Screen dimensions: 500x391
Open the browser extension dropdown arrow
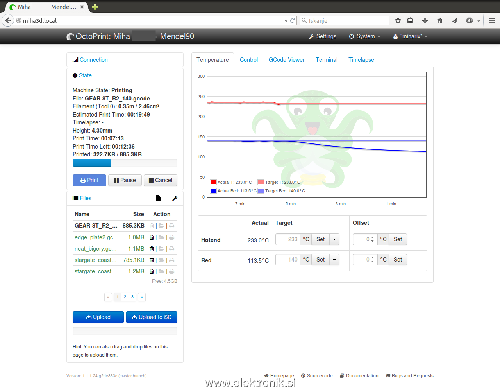click(x=479, y=21)
